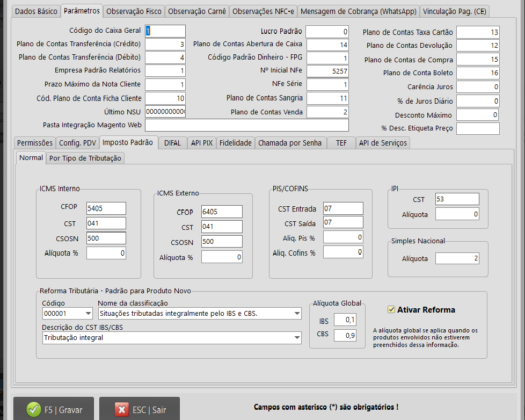The image size is (525, 420).
Task: Select the CBS Alíquota Global field
Action: (345, 335)
